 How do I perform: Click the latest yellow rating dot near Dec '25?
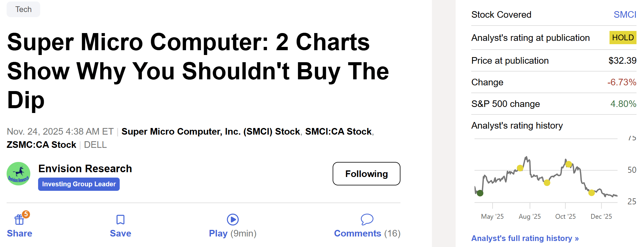tap(592, 193)
